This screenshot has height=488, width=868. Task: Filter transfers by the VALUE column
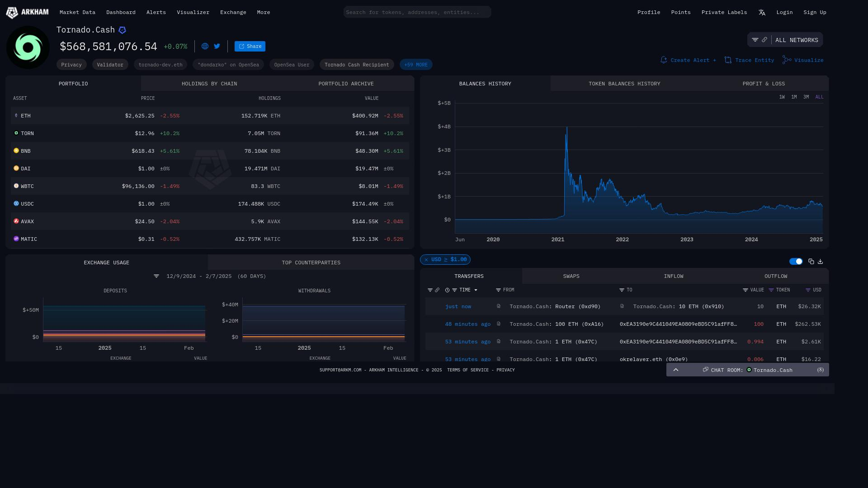(745, 290)
